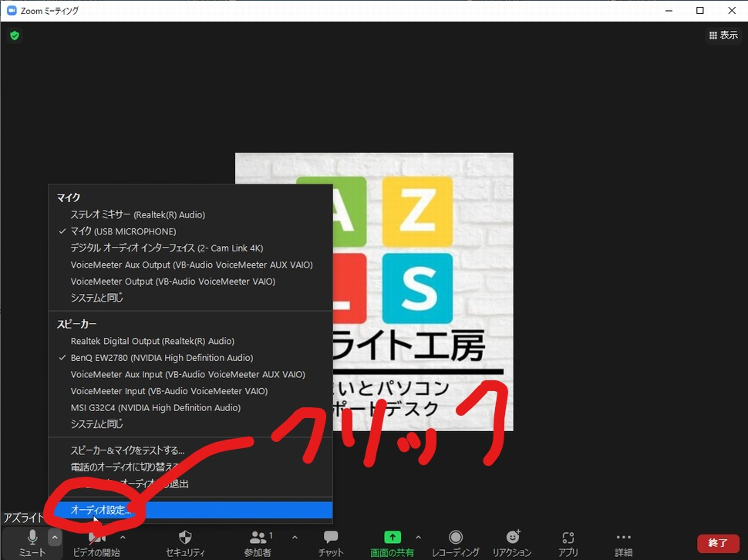The height and width of the screenshot is (560, 748).
Task: Click the green encryption shield icon
Action: [x=15, y=35]
